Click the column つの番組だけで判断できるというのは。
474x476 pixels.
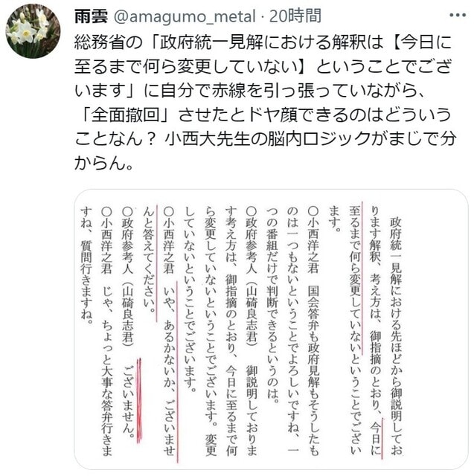tap(272, 304)
